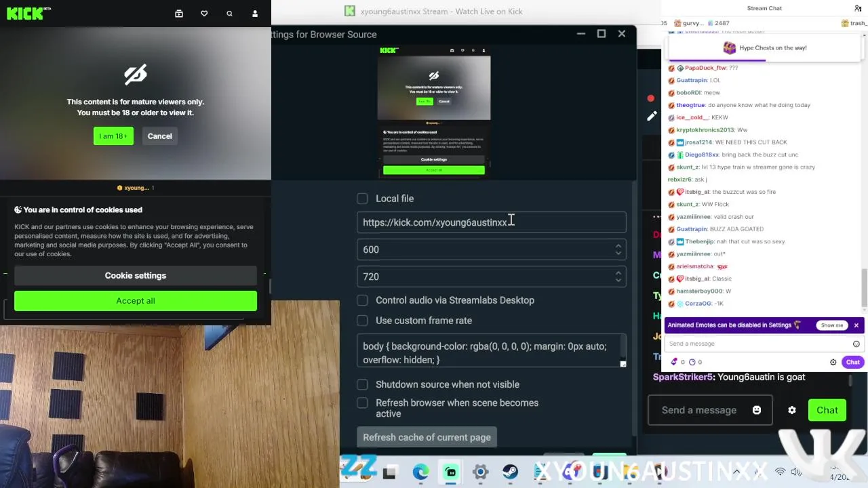Click username kryptokhronics2013 in chat

pos(705,130)
